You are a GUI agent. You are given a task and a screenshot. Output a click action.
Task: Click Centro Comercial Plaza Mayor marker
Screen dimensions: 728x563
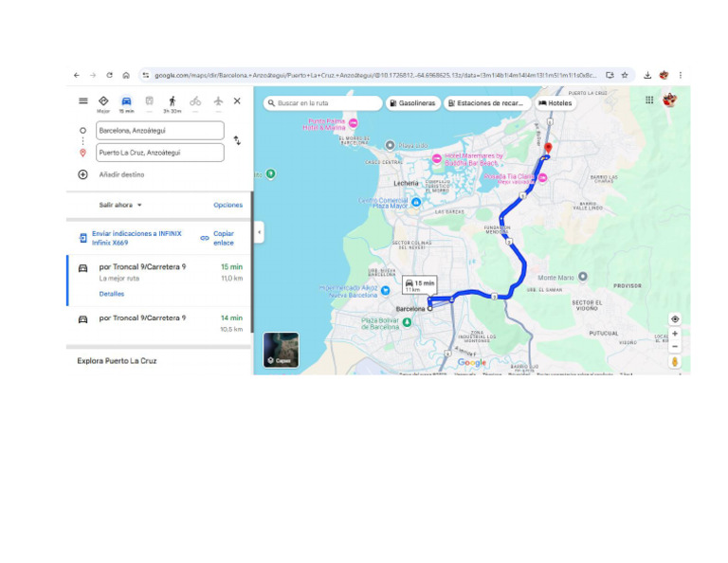pyautogui.click(x=416, y=202)
